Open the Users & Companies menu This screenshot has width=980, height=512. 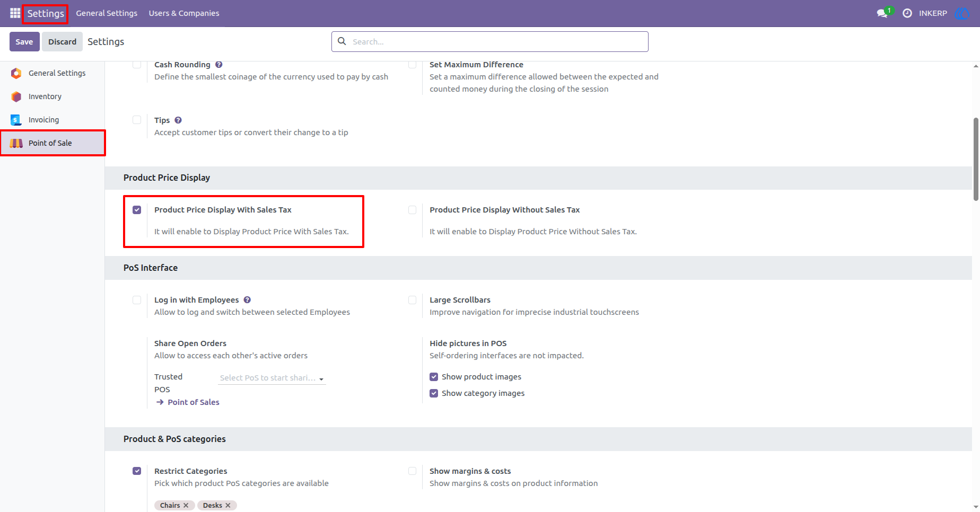click(x=184, y=13)
